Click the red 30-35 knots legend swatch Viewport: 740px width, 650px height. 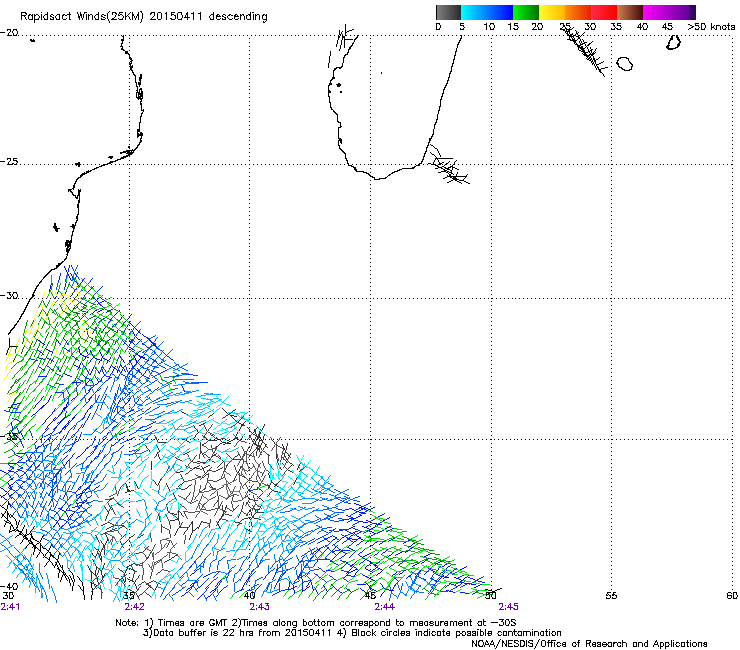[604, 12]
